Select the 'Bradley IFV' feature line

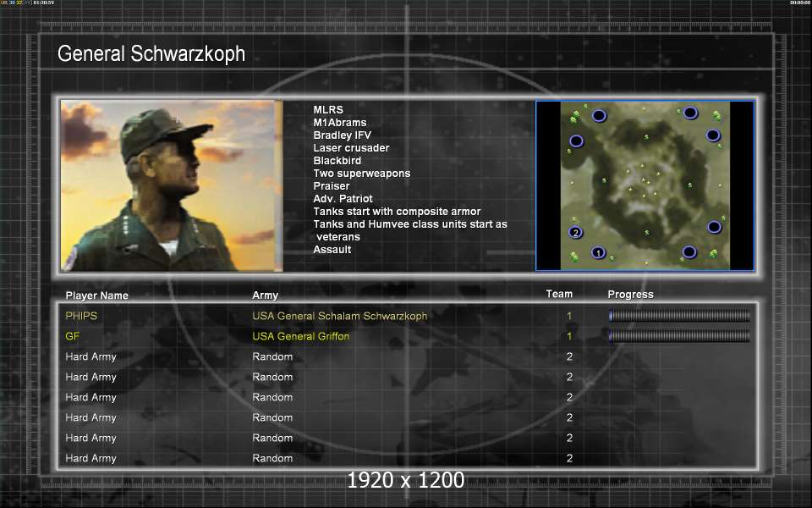[342, 135]
